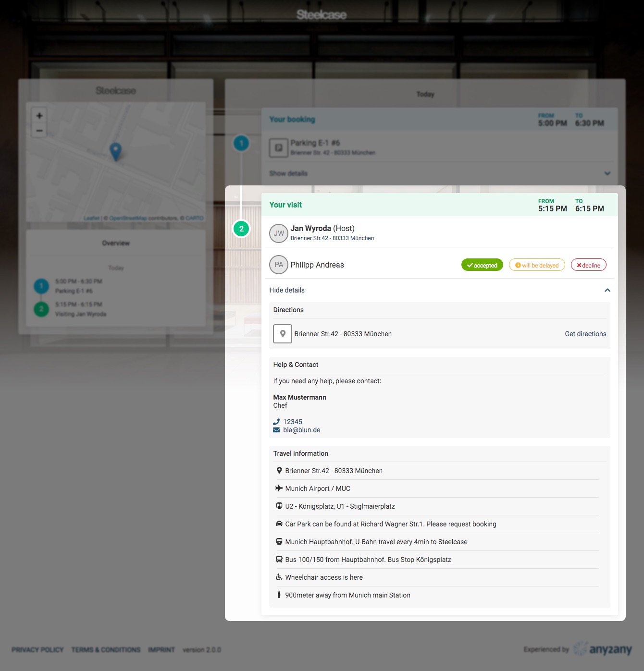Click the phone icon next to 12345
Screen dimensions: 644x671
coord(276,422)
